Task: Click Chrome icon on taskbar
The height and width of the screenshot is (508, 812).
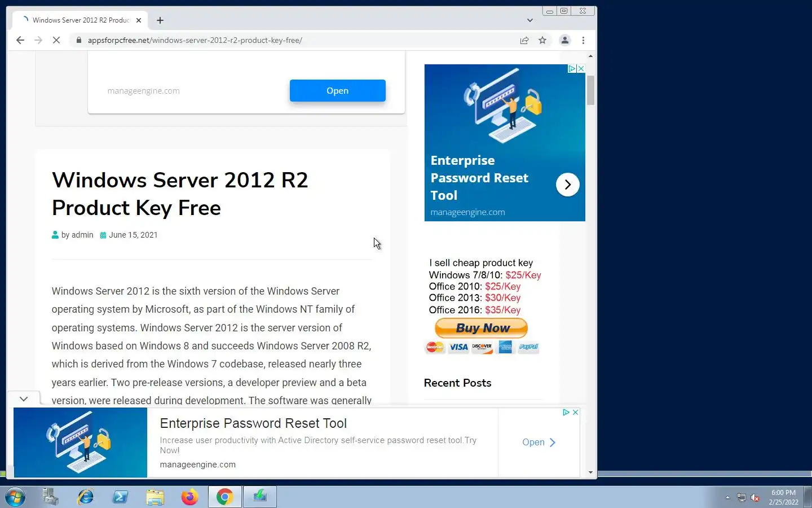Action: [224, 497]
